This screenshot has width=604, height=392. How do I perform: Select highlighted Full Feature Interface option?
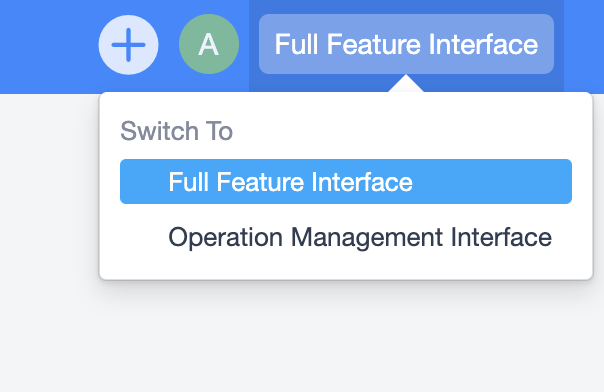coord(346,181)
